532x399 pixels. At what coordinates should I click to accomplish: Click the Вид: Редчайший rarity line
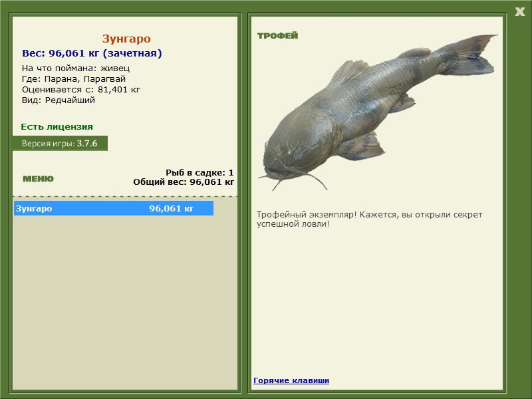tap(59, 100)
